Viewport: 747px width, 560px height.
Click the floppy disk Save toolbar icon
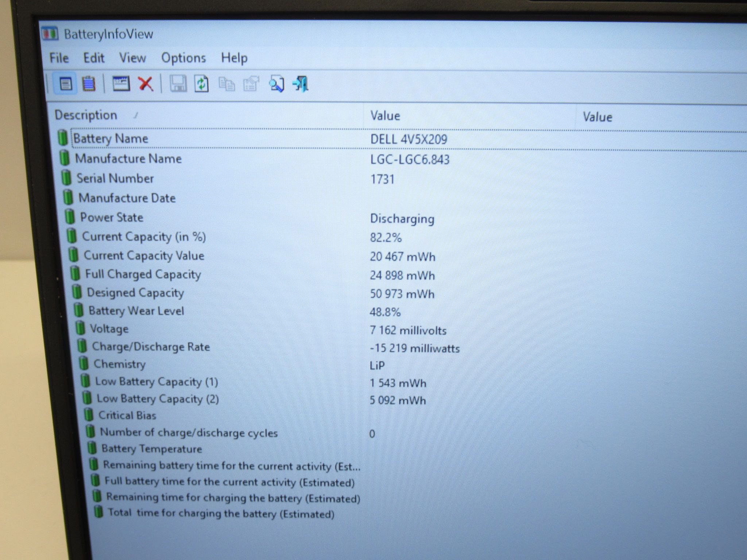178,84
